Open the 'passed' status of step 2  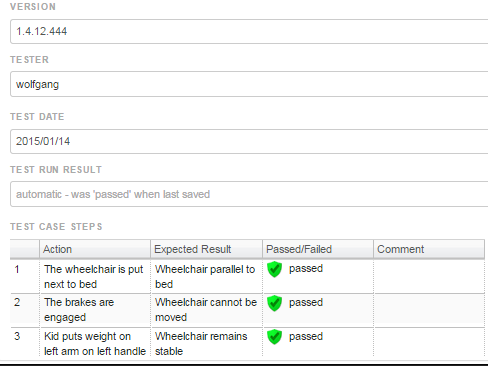[306, 303]
